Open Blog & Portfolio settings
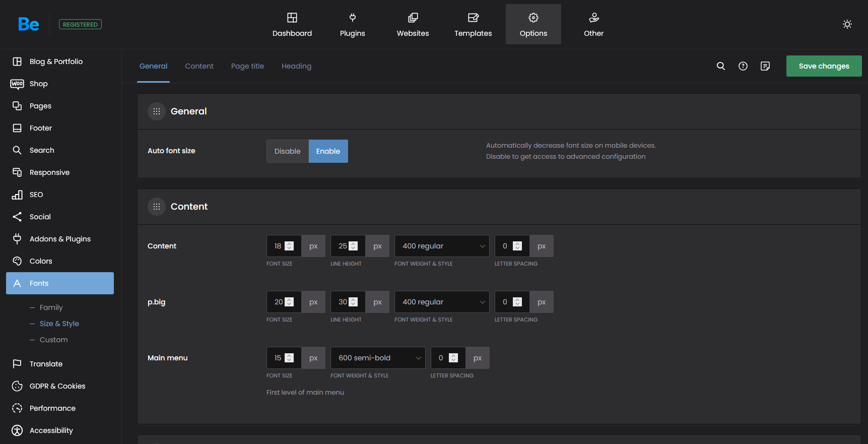 [x=60, y=61]
